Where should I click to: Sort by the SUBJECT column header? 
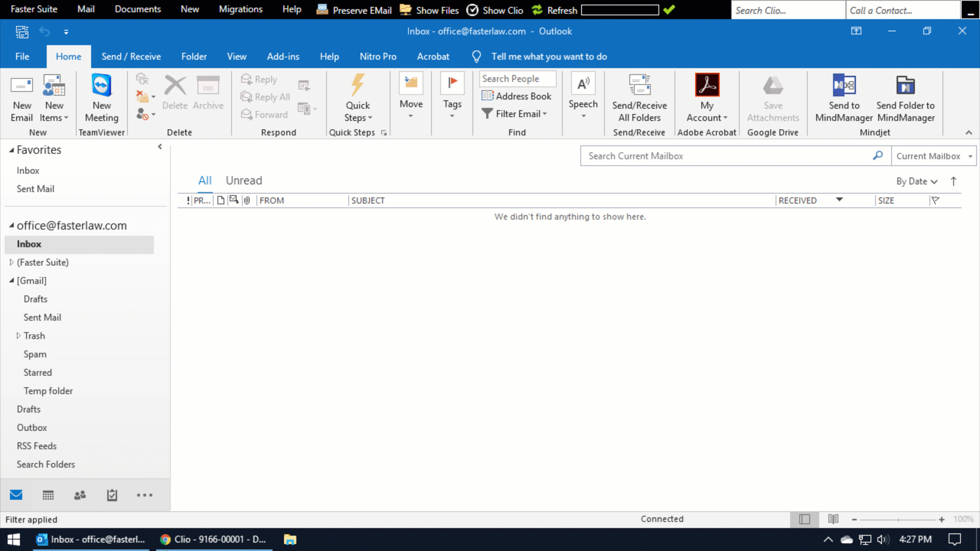click(x=561, y=201)
